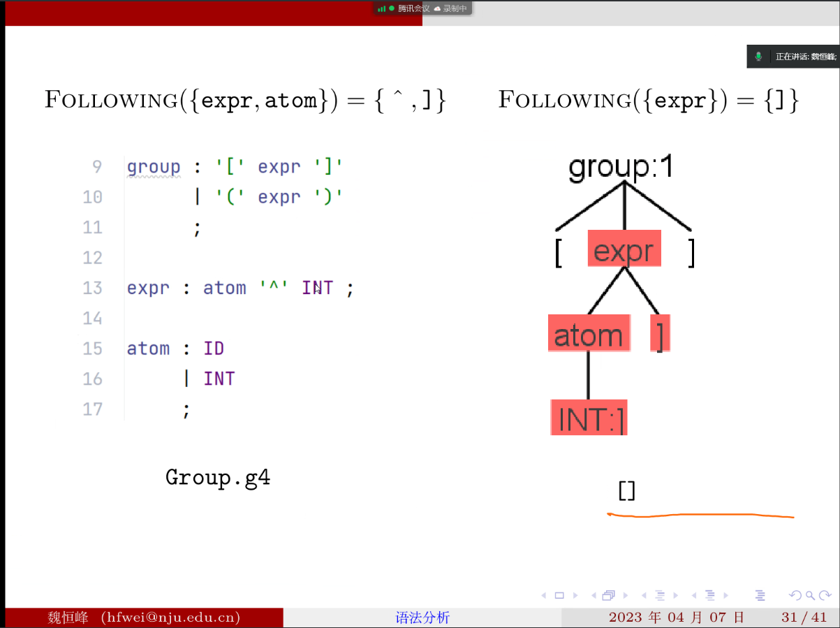Collapse the expr node in the parse tree
This screenshot has width=840, height=628.
pos(624,248)
